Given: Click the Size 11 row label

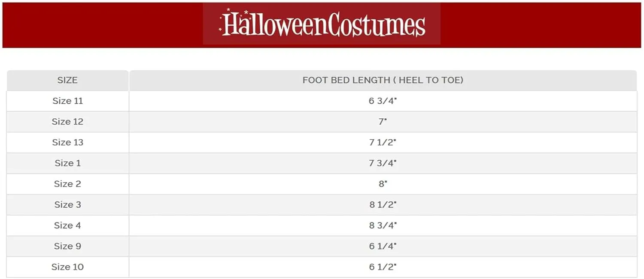Looking at the screenshot, I should (x=67, y=101).
